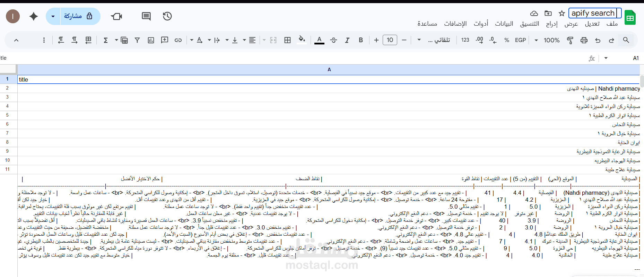644x277 pixels.
Task: Decrease font size with minus button
Action: (404, 40)
